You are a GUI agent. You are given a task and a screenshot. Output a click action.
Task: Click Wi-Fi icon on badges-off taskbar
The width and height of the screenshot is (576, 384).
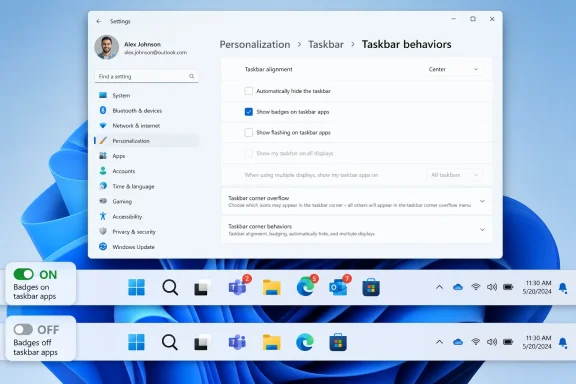(x=476, y=342)
